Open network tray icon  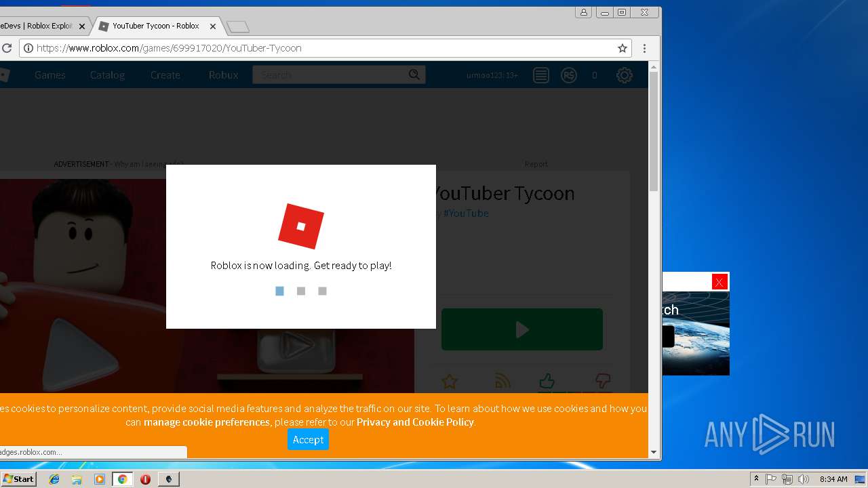point(787,479)
